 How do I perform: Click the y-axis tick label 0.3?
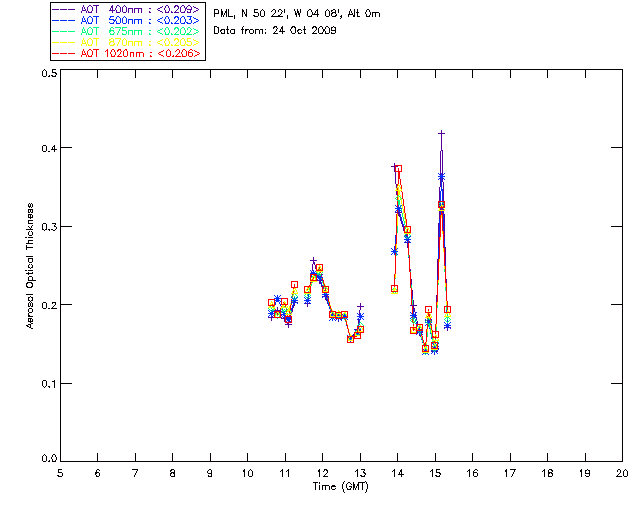point(49,227)
